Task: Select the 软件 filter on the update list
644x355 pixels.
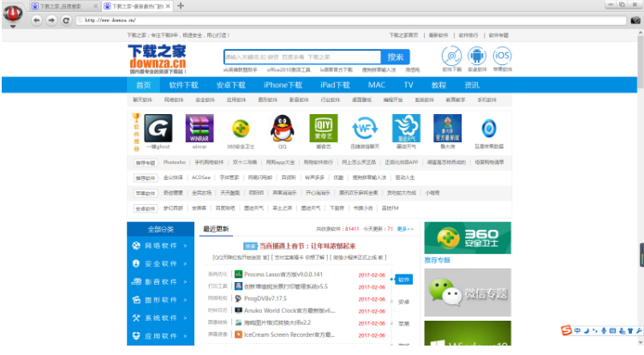Action: pyautogui.click(x=403, y=280)
